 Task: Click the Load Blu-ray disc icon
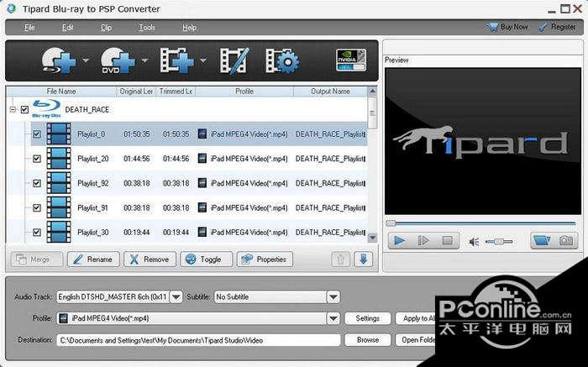pyautogui.click(x=59, y=60)
